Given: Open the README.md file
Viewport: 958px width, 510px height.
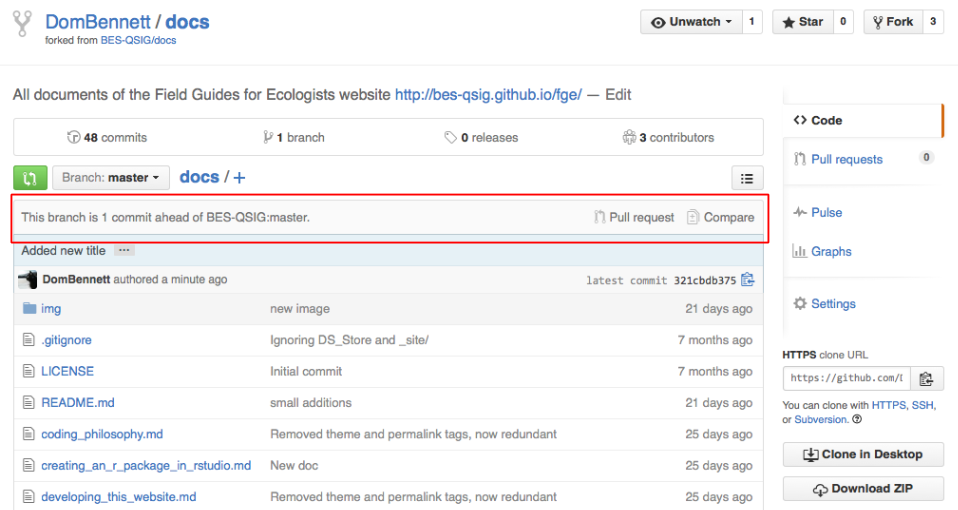Looking at the screenshot, I should 78,403.
